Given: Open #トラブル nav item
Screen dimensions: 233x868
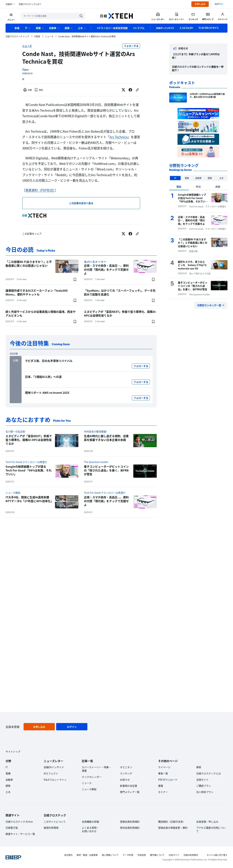Looking at the screenshot, I should click(139, 28).
